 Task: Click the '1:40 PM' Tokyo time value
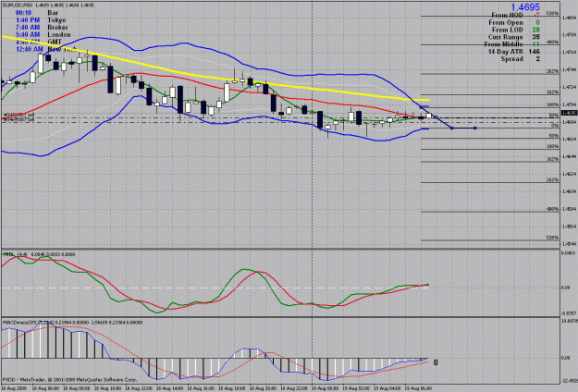click(28, 20)
